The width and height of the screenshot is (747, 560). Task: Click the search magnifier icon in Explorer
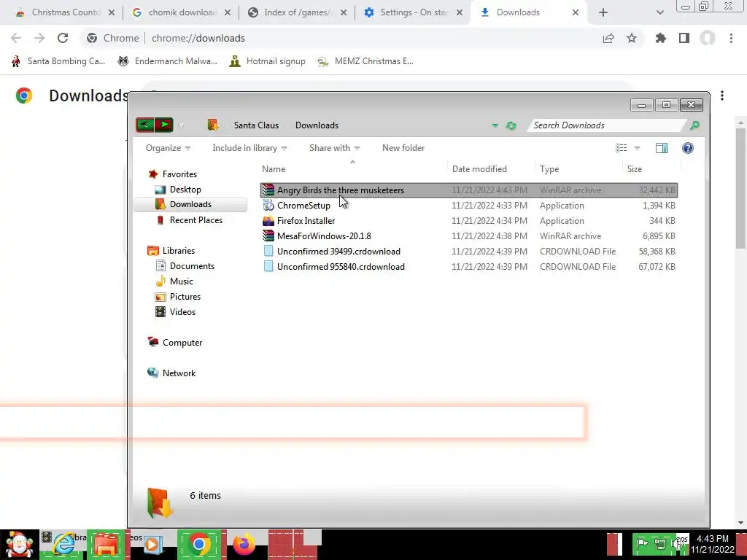[x=694, y=125]
